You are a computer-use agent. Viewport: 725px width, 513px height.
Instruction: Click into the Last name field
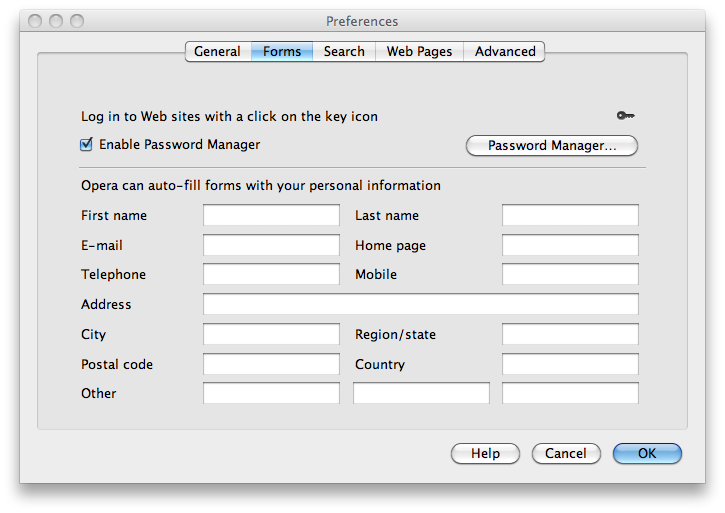(570, 216)
